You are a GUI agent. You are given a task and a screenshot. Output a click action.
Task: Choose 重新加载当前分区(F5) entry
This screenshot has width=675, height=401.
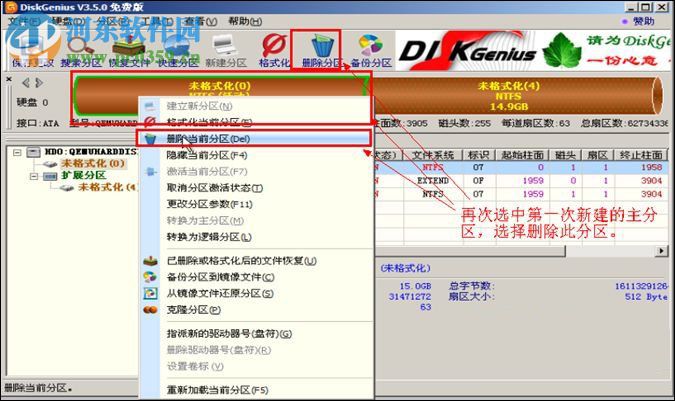click(x=255, y=390)
